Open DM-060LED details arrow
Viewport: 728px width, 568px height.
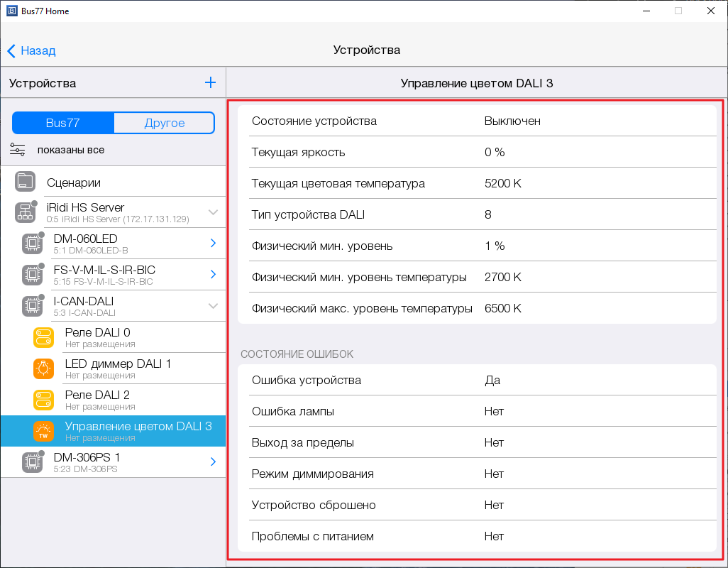pos(213,244)
